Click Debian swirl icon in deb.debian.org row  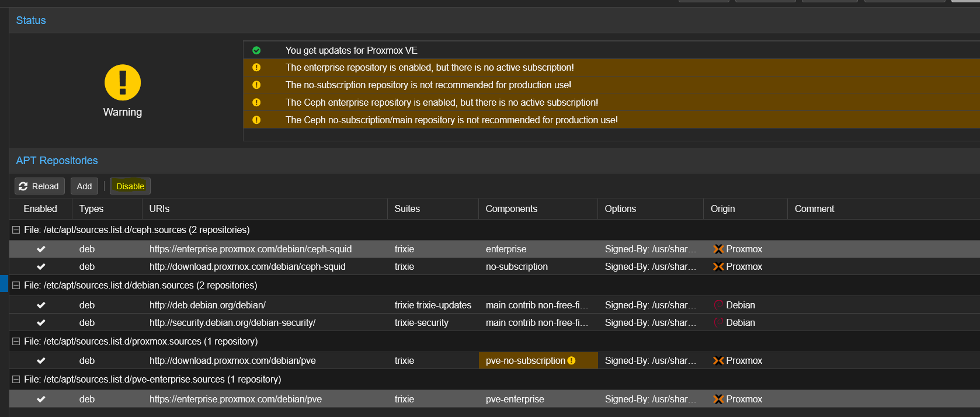[x=718, y=305]
